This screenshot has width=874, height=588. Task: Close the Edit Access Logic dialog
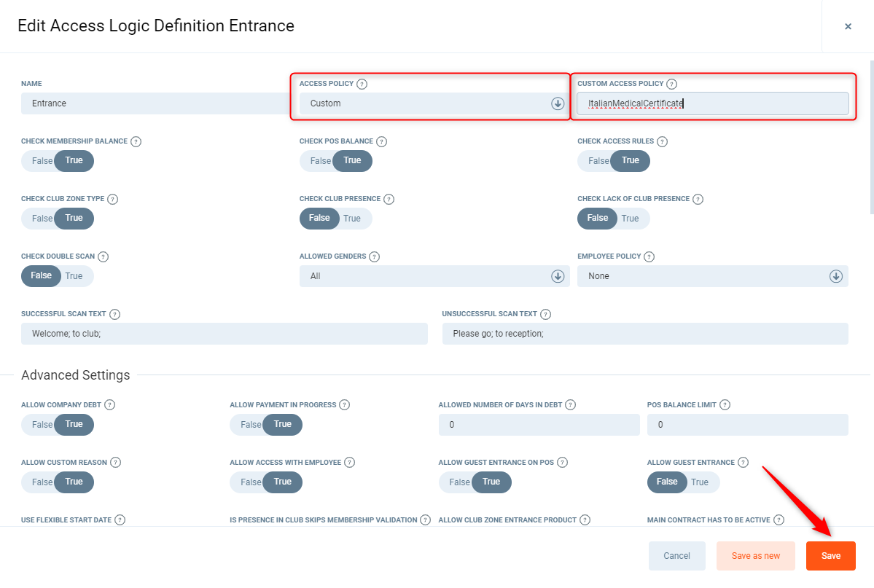pyautogui.click(x=848, y=26)
